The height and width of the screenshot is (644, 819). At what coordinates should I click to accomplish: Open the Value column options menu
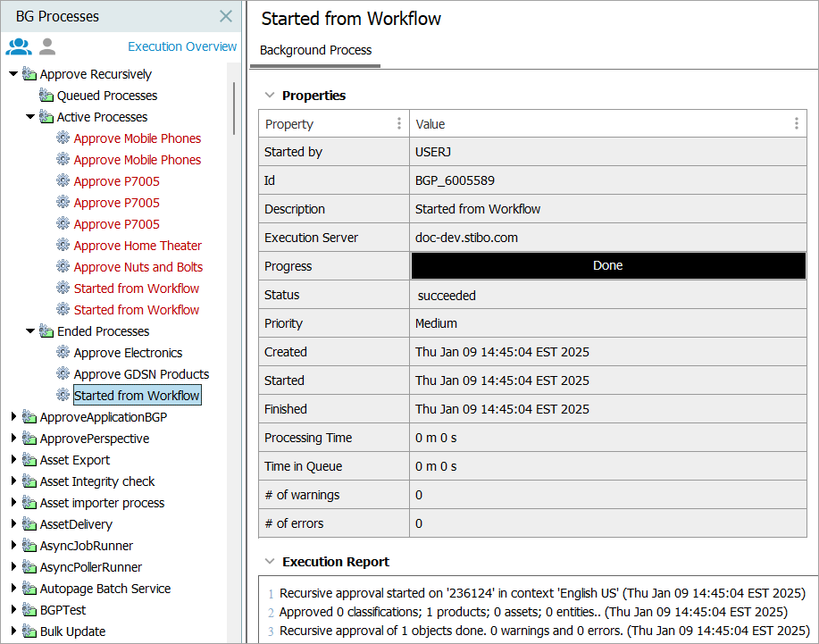[x=796, y=124]
